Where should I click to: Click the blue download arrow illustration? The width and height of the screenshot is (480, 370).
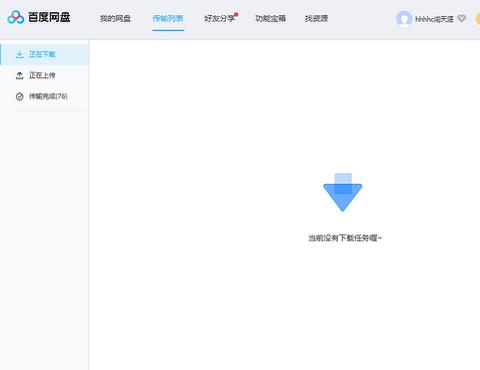click(x=343, y=192)
